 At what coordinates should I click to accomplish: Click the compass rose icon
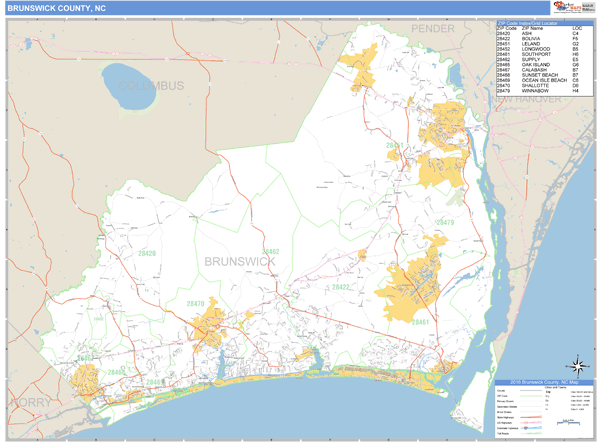pos(578,365)
